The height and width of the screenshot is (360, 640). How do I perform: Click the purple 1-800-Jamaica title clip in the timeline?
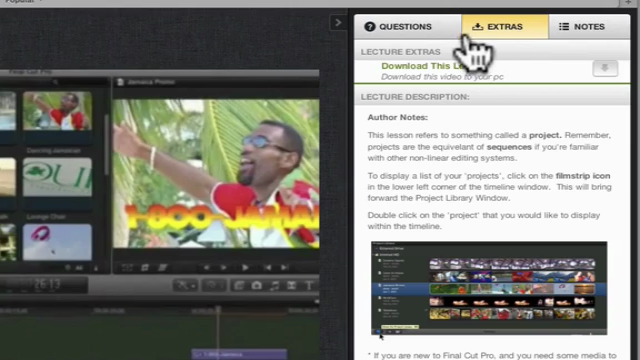(x=239, y=354)
